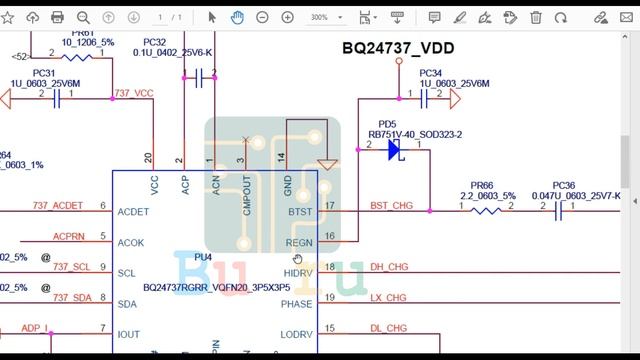Screen dimensions: 640x360
Task: Click the LODRV pin label
Action: 296,335
